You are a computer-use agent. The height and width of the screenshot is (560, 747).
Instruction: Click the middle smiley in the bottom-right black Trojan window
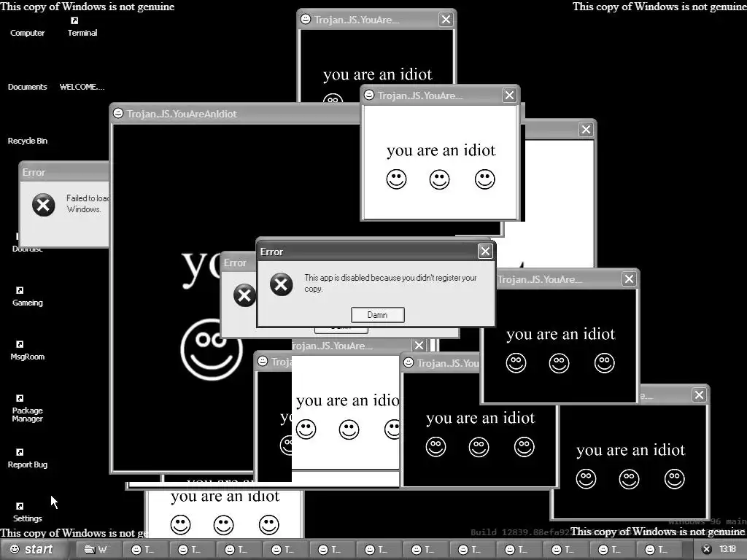point(629,479)
